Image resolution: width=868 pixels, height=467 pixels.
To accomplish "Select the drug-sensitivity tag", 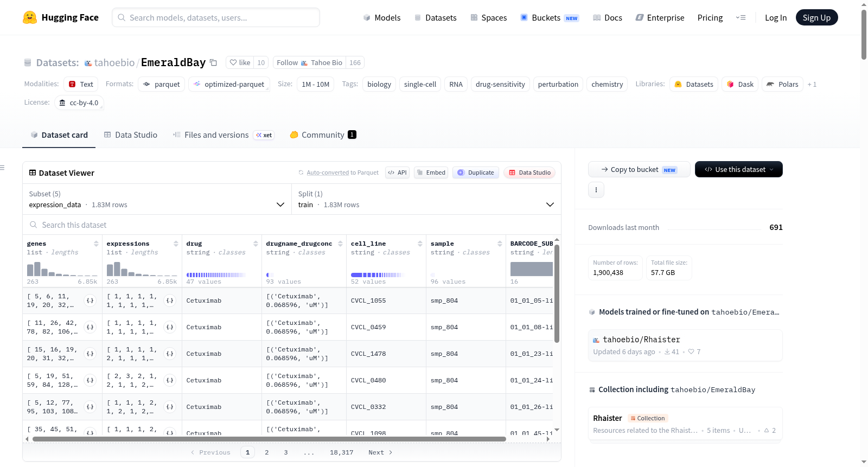I will (x=500, y=84).
